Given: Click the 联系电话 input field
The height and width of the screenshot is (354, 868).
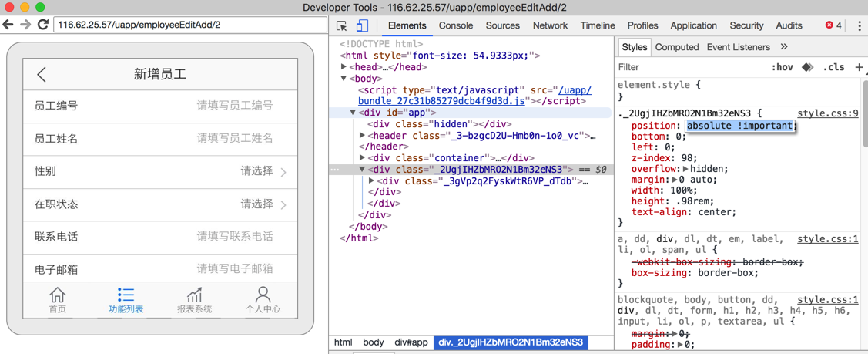Looking at the screenshot, I should pos(235,237).
